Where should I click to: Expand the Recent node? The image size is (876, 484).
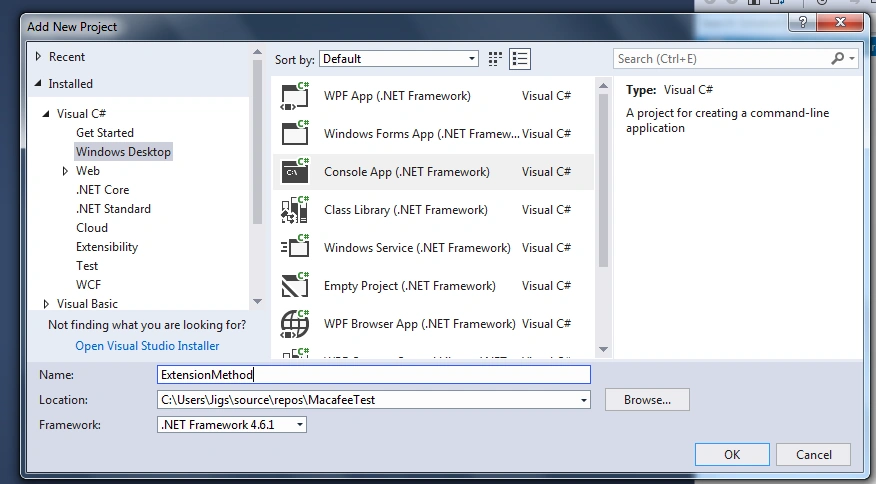(38, 56)
